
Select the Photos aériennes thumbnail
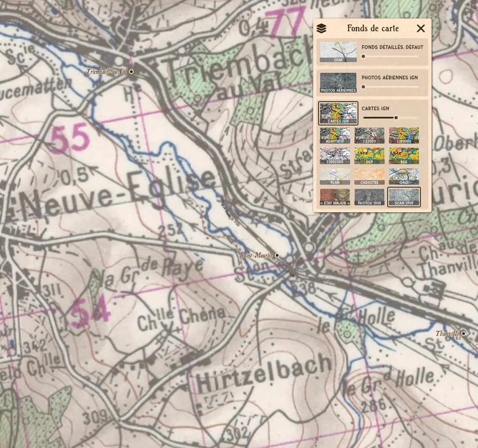(338, 82)
